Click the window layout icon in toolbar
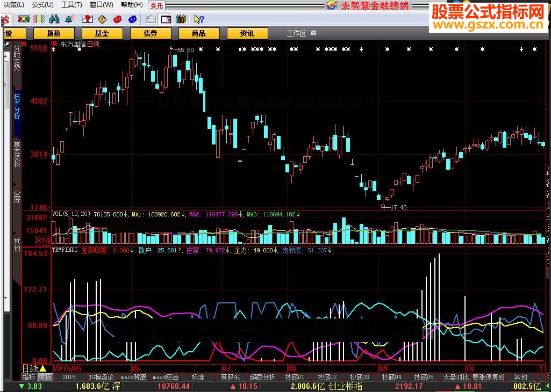This screenshot has height=392, width=551. [166, 19]
